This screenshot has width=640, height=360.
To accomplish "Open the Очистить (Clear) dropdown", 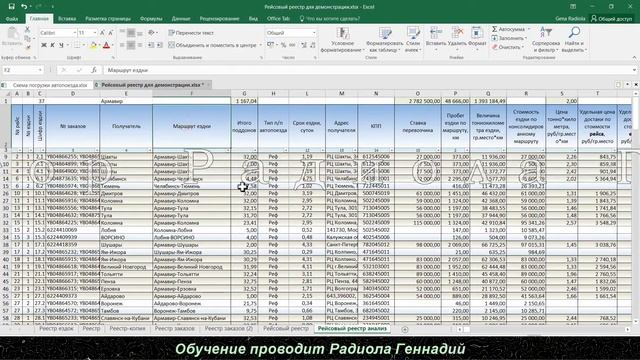I will (x=507, y=47).
